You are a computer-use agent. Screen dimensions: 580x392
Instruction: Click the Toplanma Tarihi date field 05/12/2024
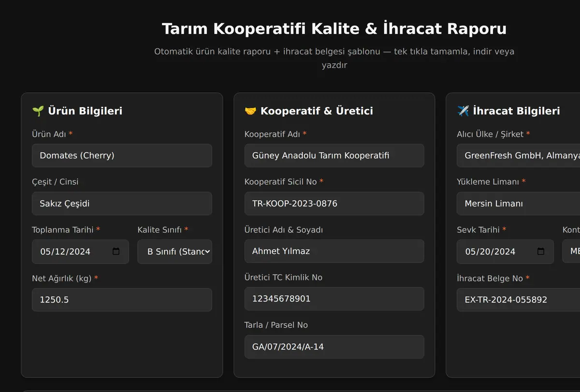coord(80,251)
